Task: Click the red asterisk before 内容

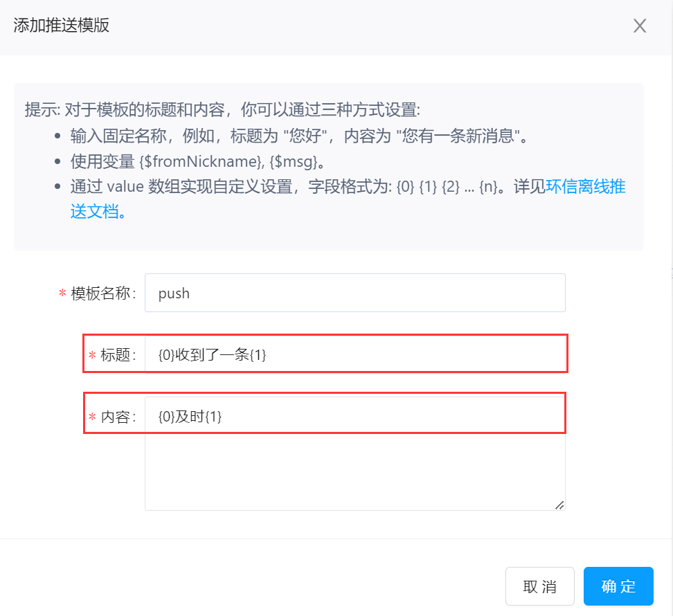Action: point(92,417)
